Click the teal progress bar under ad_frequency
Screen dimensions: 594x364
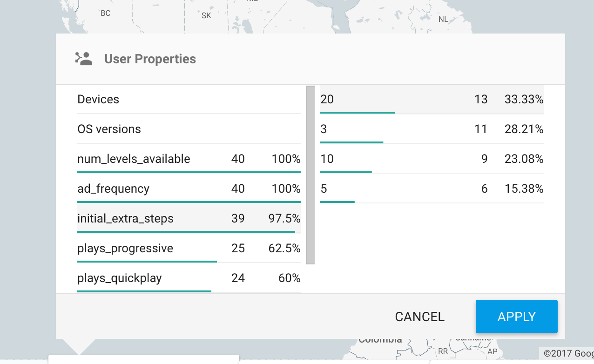pos(189,202)
